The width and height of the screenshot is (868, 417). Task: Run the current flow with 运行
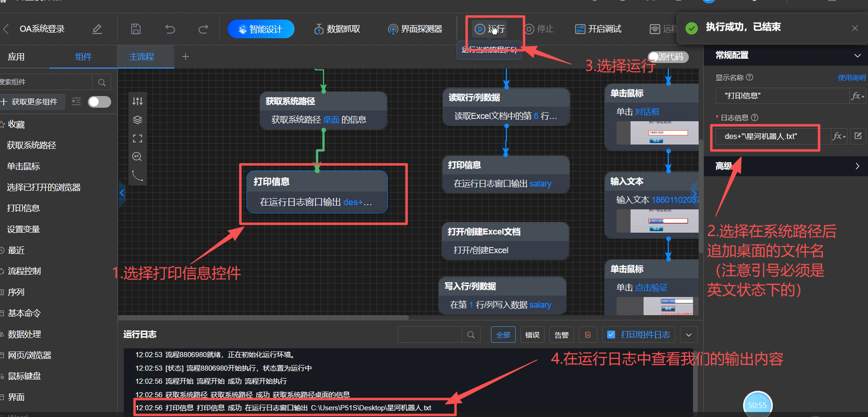tap(490, 29)
